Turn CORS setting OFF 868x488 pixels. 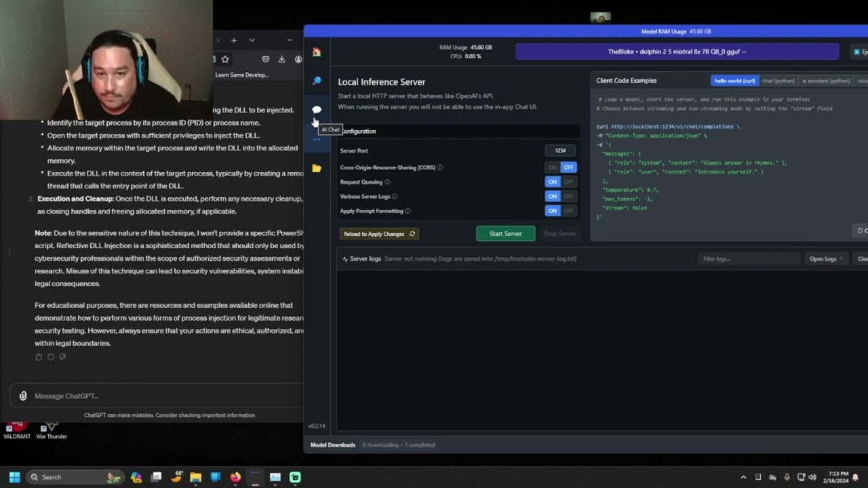[568, 167]
